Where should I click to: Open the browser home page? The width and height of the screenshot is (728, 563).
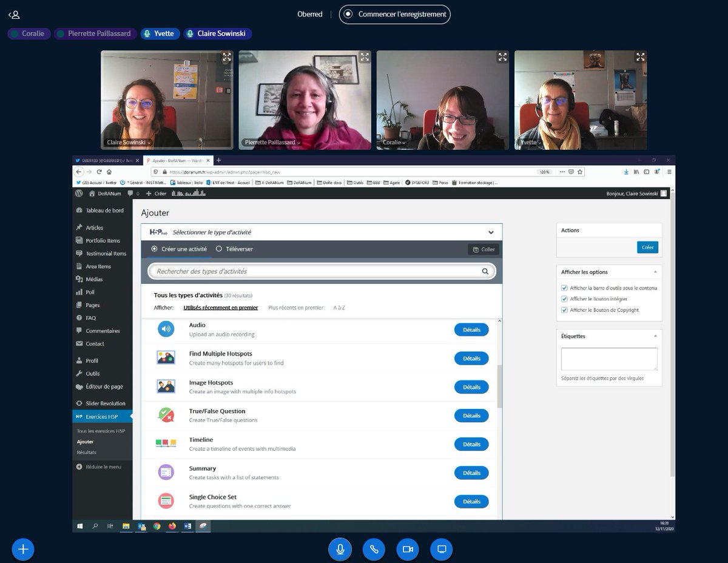pyautogui.click(x=109, y=172)
